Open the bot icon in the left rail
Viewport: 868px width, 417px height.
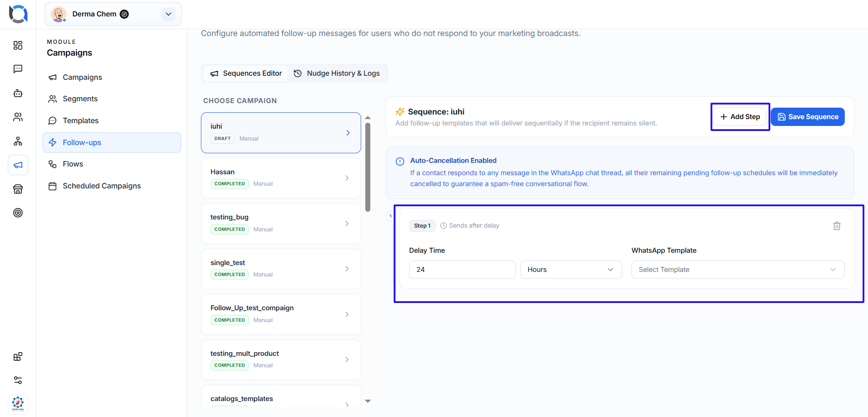coord(18,93)
